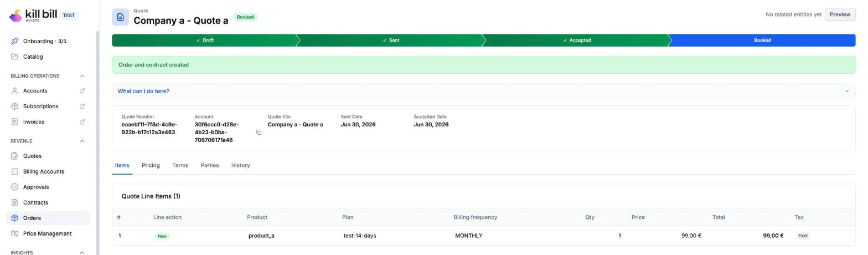The width and height of the screenshot is (868, 255).
Task: Open 'What can I do here?' link
Action: 143,91
